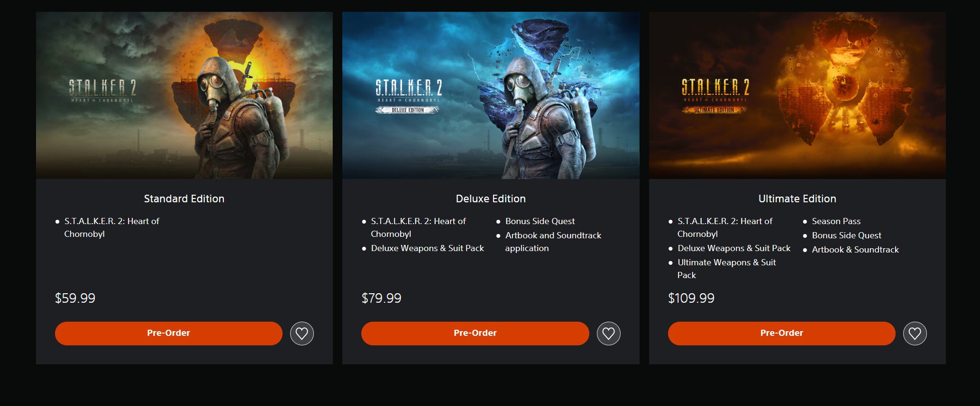Click the Season Pass item in Ultimate Edition
Screen dimensions: 980x406
point(836,221)
